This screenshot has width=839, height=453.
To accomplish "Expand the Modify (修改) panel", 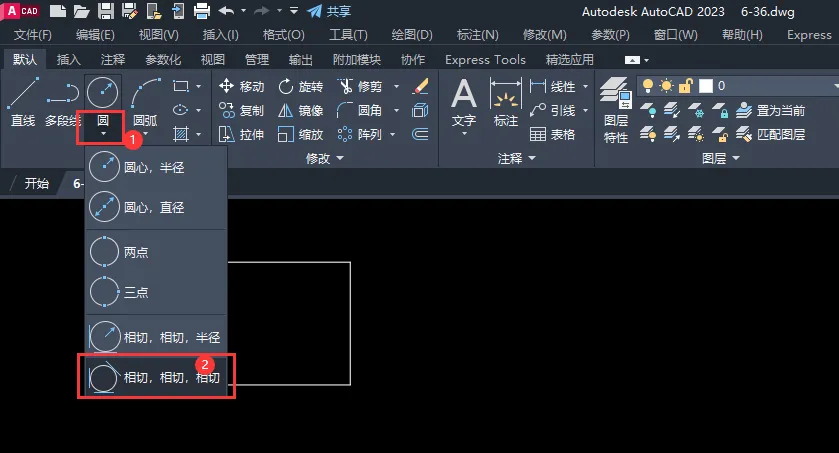I will (x=324, y=158).
